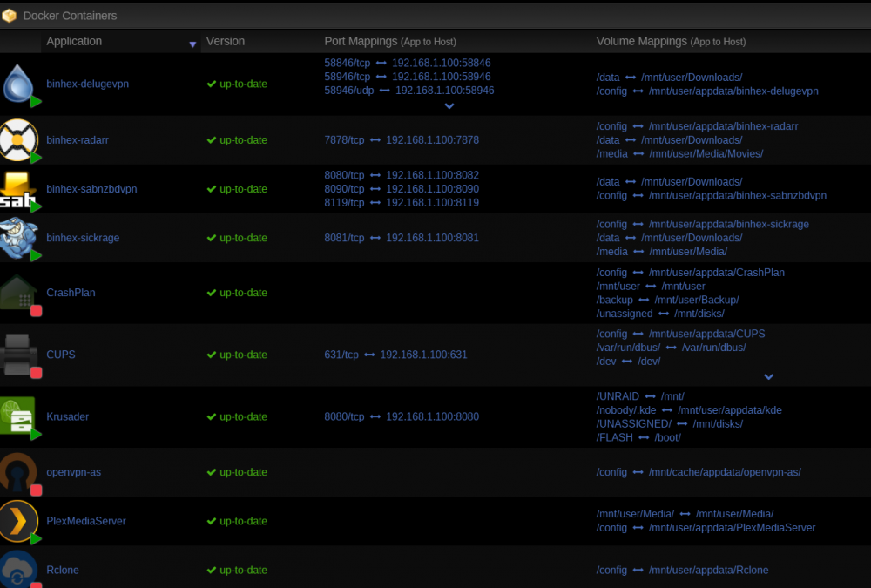The width and height of the screenshot is (871, 588).
Task: Open the binhex-sabnzbdvpn name link
Action: [x=91, y=189]
